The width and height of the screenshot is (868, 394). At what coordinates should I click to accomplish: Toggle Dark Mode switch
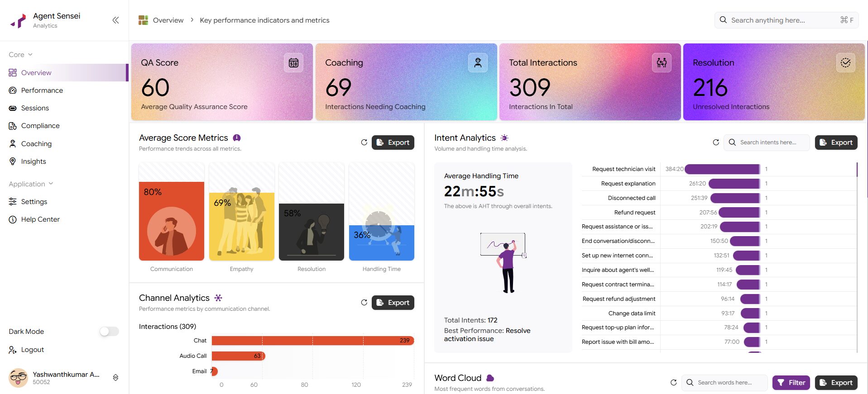109,332
